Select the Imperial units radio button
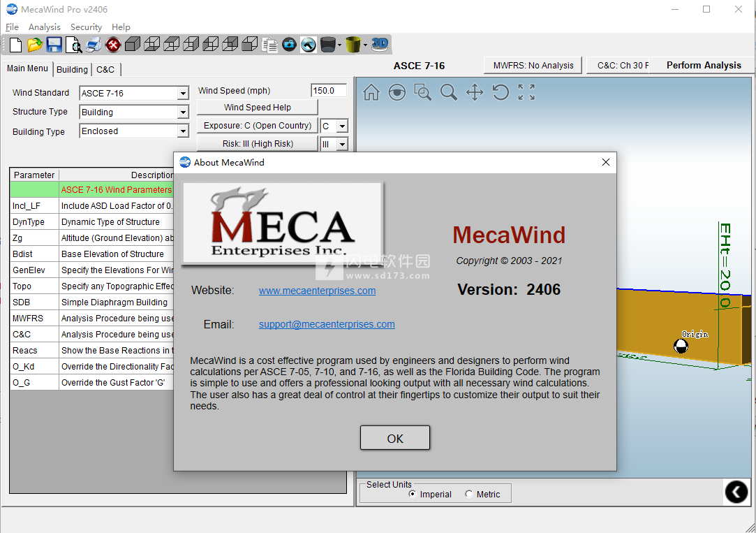 click(413, 494)
